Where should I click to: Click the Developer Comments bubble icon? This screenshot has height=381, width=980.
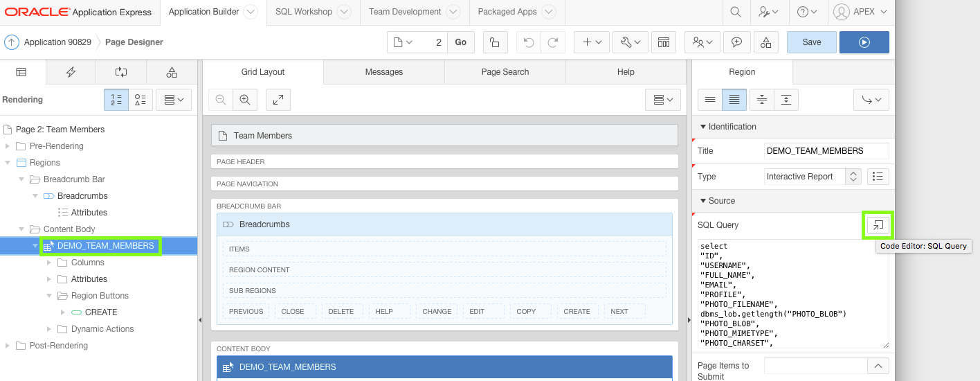click(x=737, y=42)
